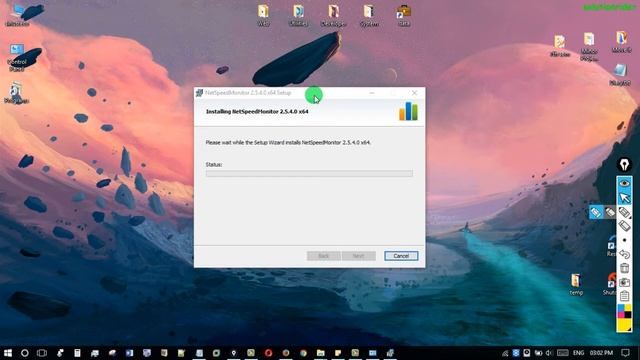This screenshot has width=640, height=360.
Task: Pick the grey eraser option in the flyout
Action: point(610,212)
